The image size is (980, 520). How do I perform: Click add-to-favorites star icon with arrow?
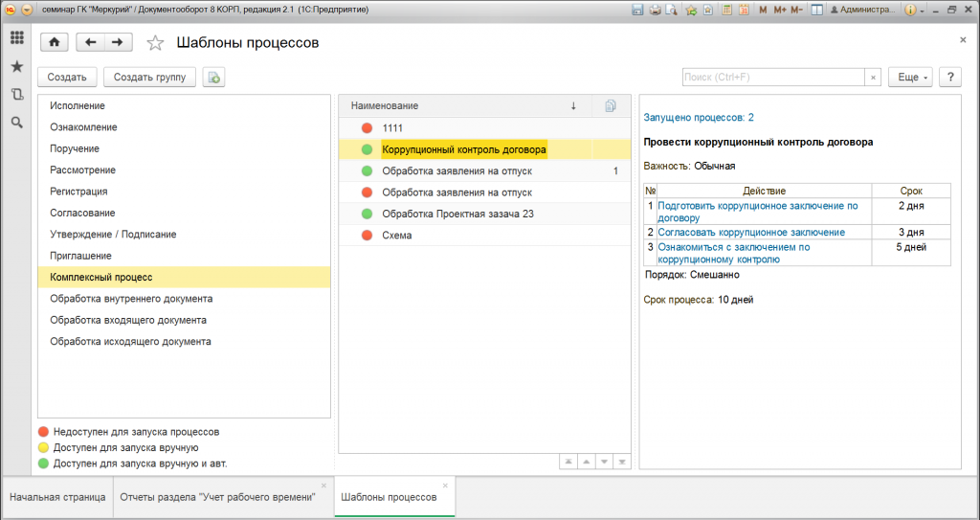click(x=691, y=10)
